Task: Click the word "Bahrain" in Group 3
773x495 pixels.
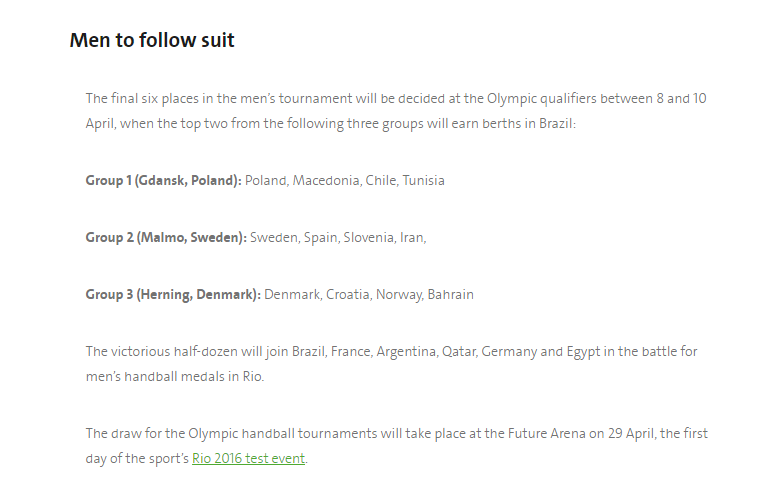Action: [451, 295]
